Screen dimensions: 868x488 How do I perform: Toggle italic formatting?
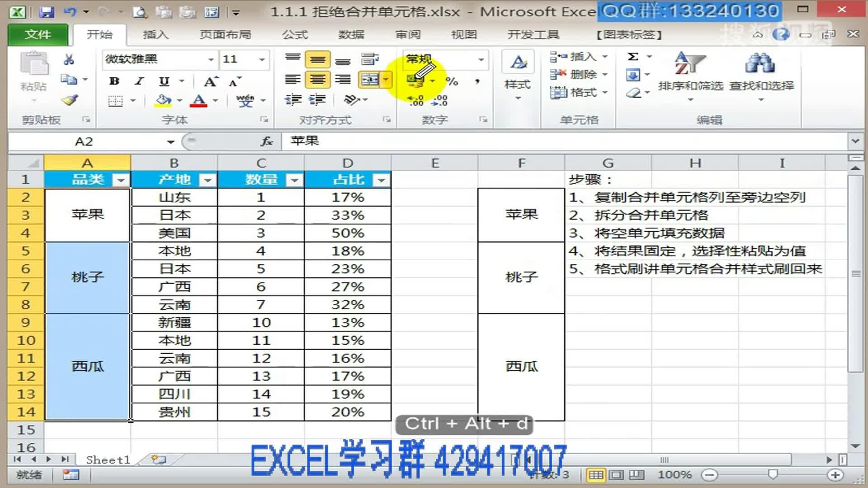click(139, 81)
